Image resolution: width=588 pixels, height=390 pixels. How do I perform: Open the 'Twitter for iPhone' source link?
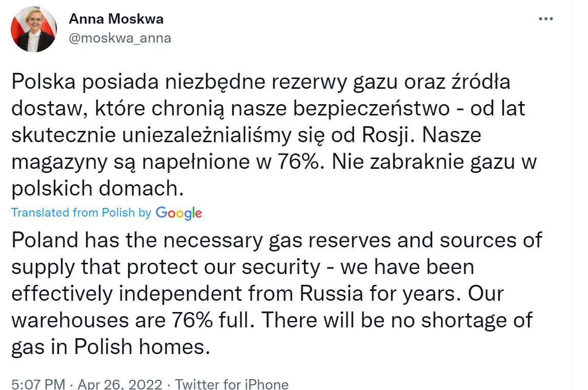[232, 384]
